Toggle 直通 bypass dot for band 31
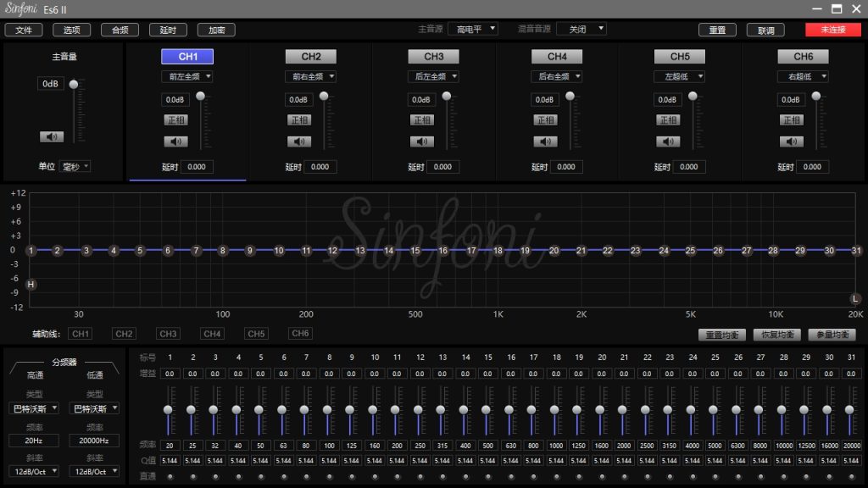Image resolution: width=868 pixels, height=488 pixels. tap(851, 476)
